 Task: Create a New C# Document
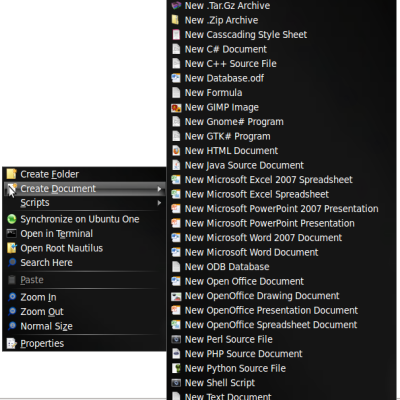click(282, 49)
